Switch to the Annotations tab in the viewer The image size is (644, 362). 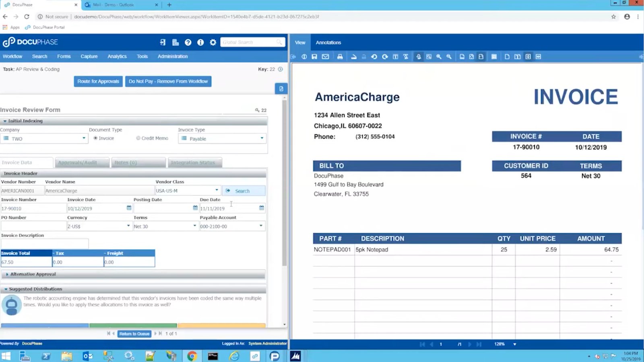point(328,42)
